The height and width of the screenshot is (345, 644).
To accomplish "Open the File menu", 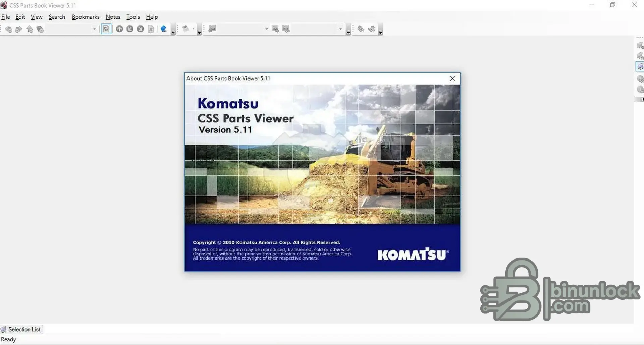I will coord(6,17).
